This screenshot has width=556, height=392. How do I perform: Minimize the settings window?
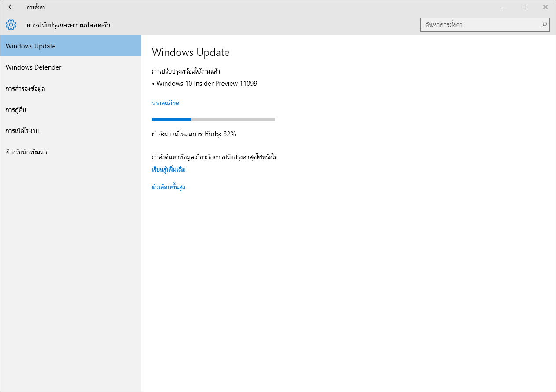tap(505, 7)
